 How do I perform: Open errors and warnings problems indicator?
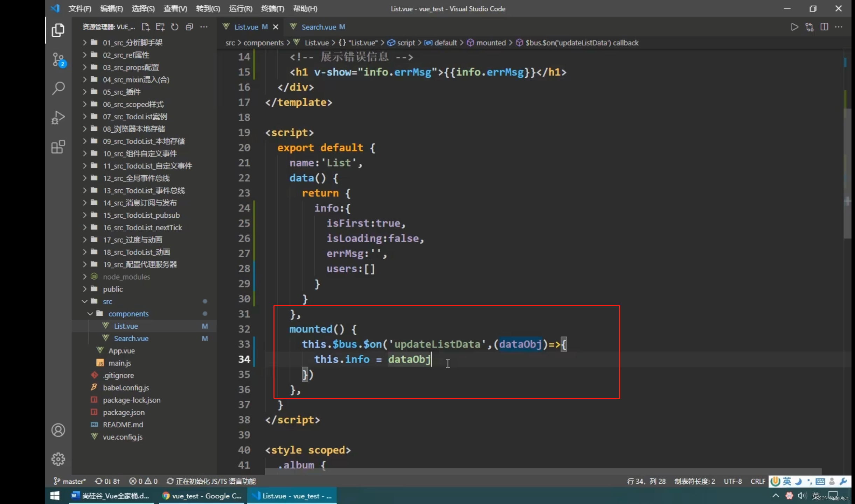pyautogui.click(x=143, y=481)
